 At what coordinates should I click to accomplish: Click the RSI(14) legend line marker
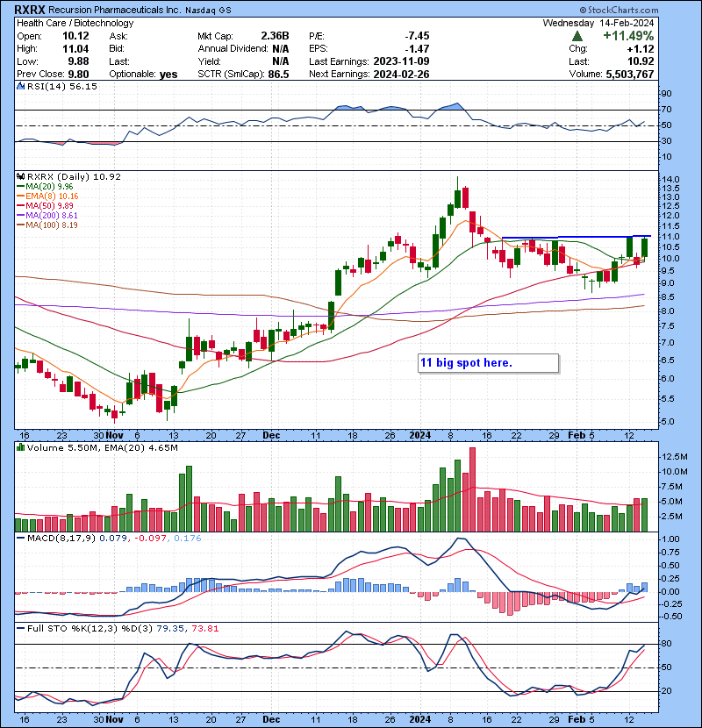[22, 87]
